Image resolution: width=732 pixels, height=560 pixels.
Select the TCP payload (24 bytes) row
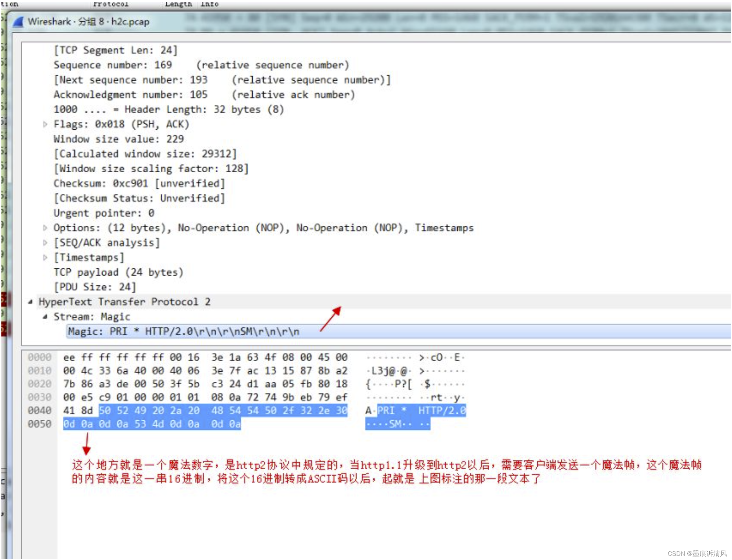click(118, 272)
